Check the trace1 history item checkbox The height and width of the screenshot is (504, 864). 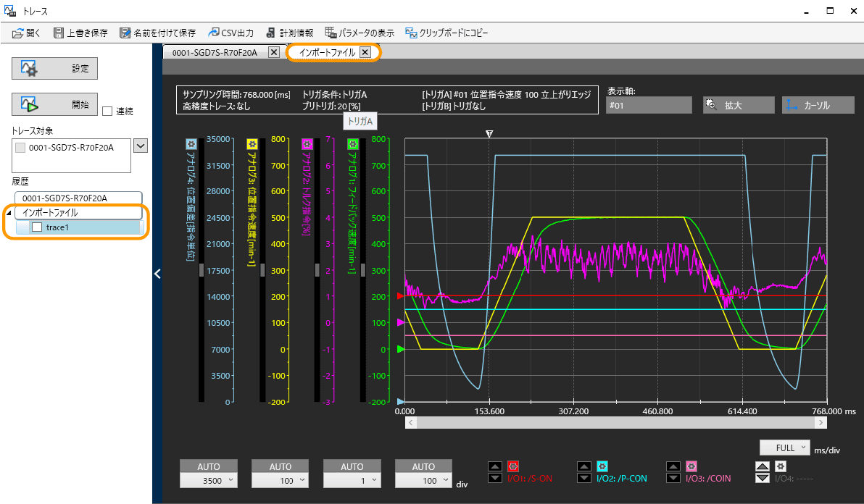[36, 227]
